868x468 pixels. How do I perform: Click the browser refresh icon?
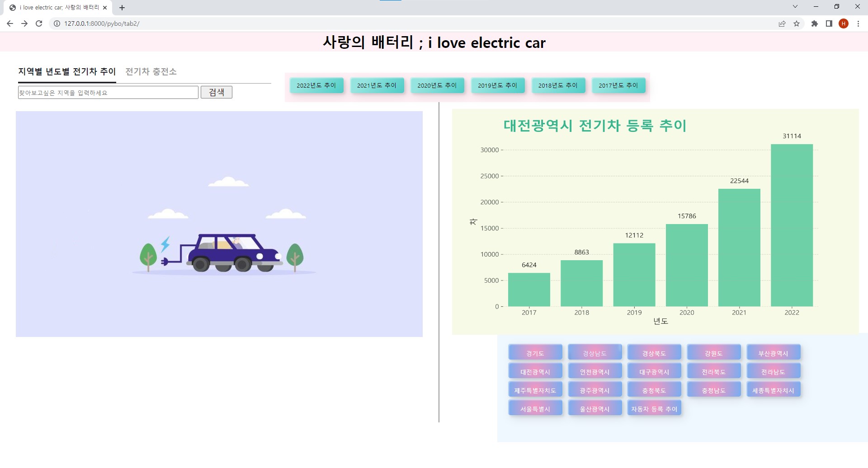pyautogui.click(x=39, y=23)
